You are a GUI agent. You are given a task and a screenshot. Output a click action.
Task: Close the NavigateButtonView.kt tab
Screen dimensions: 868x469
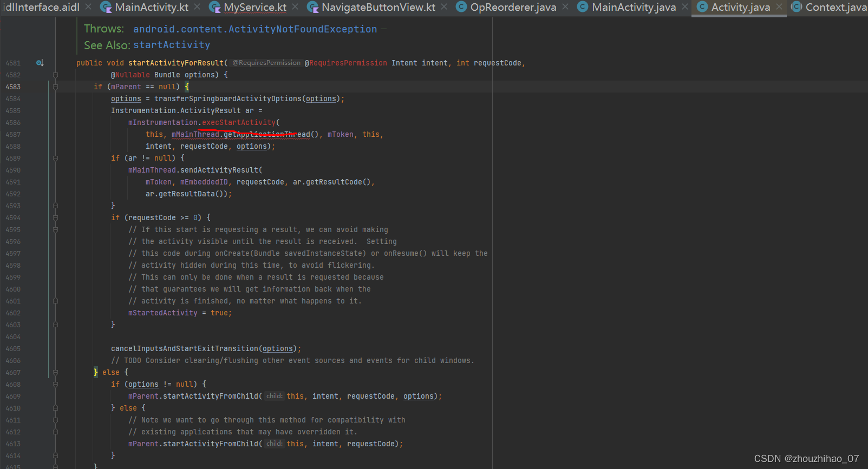444,7
